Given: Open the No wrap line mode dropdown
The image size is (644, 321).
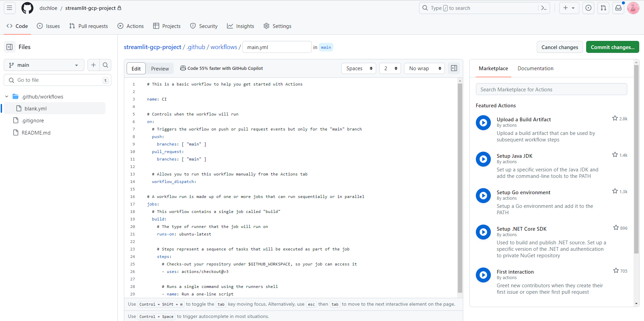Looking at the screenshot, I should pyautogui.click(x=424, y=68).
